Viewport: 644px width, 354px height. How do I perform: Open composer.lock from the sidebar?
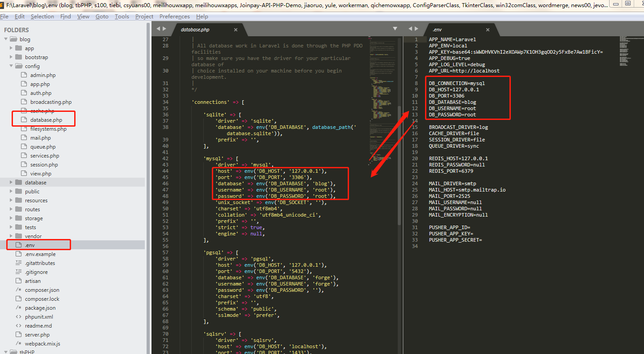(x=42, y=299)
